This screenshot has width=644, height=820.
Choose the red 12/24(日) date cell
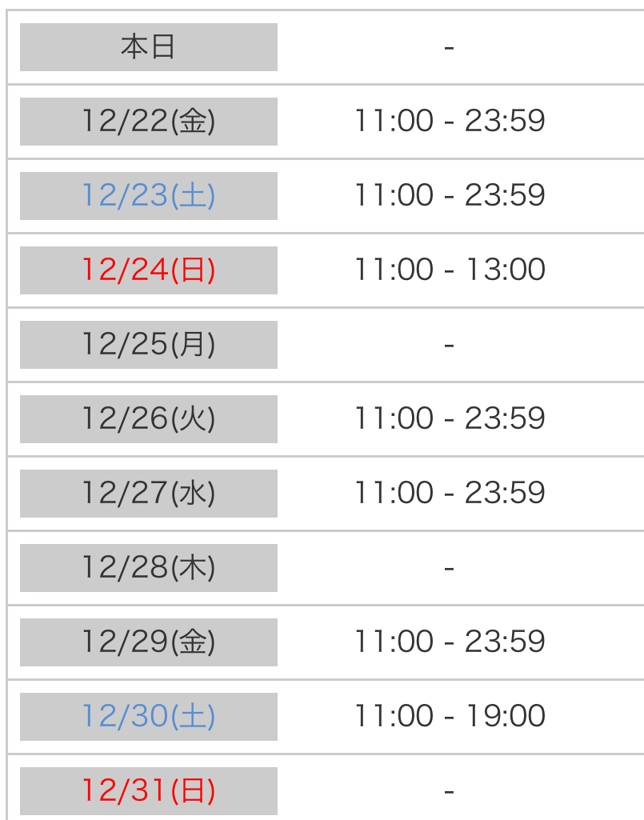point(148,270)
